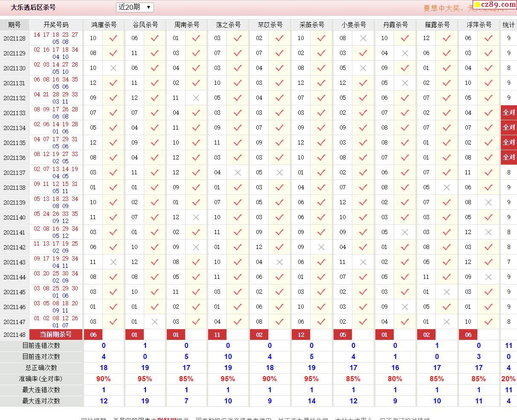Click the 准确率(全对率) row label
Screen dimensions: 517x420
[41, 379]
